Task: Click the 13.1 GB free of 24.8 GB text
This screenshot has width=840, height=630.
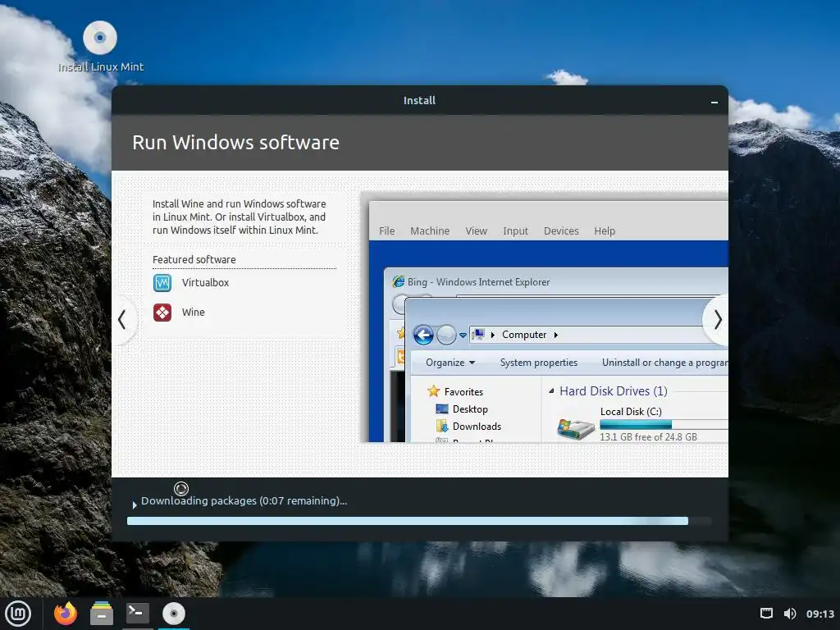Action: click(x=648, y=437)
